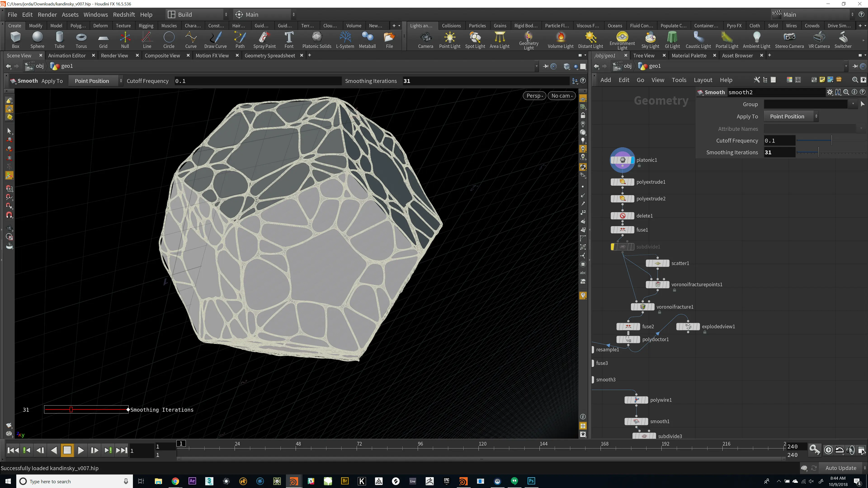This screenshot has height=488, width=868.
Task: Create a Sphere from the shelf
Action: coord(37,40)
